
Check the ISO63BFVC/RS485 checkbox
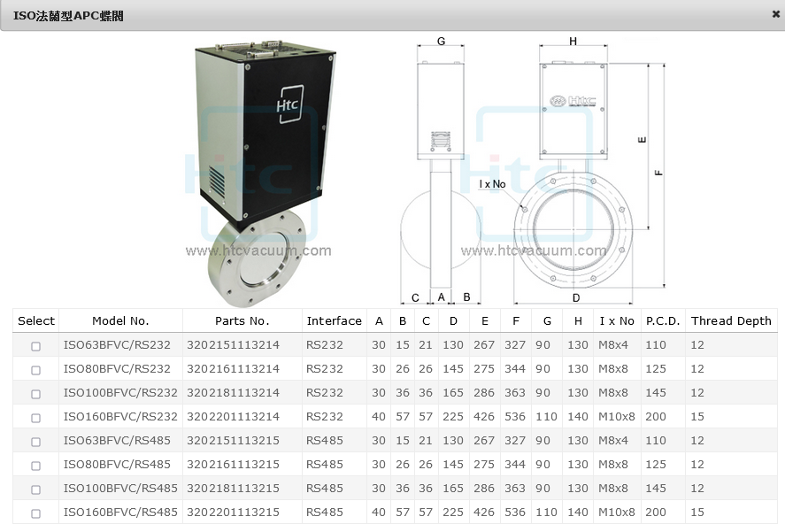36,442
